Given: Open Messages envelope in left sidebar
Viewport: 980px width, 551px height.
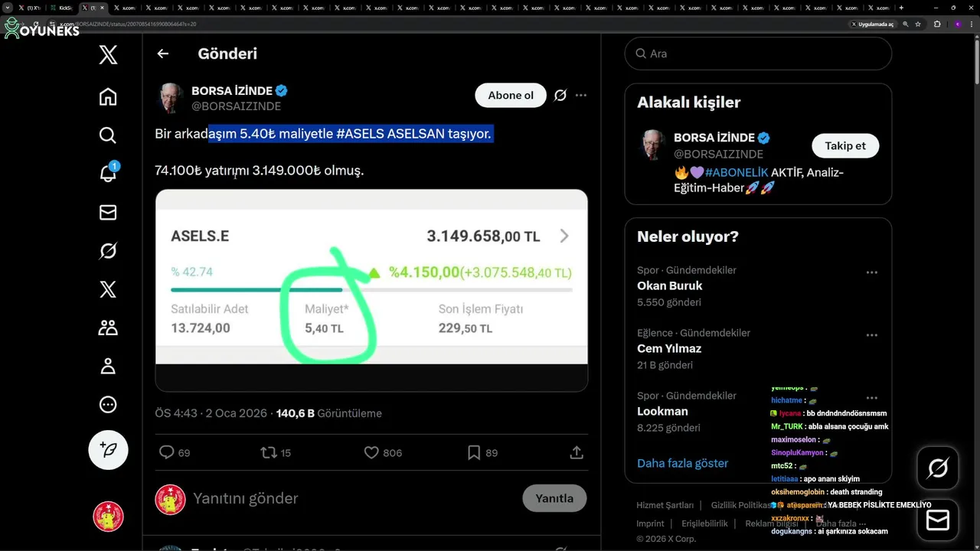Looking at the screenshot, I should pos(108,213).
